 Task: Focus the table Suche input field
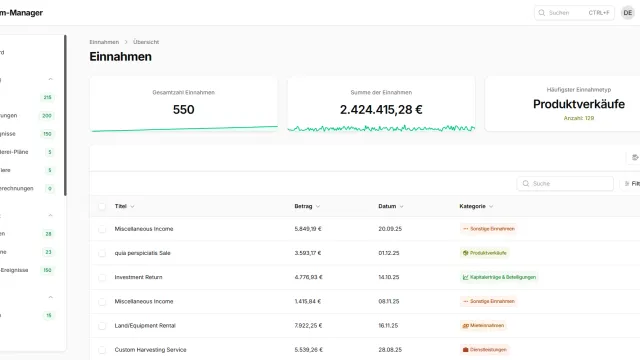pyautogui.click(x=565, y=184)
